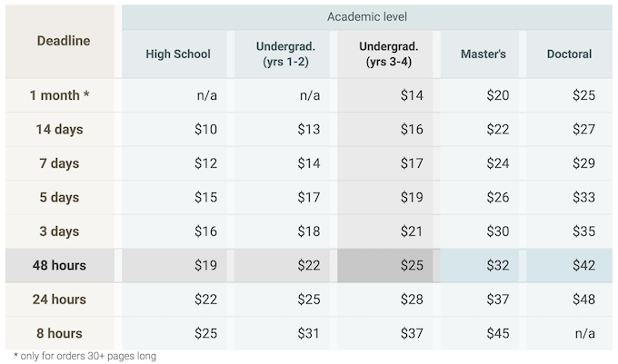Click the $28 Undergrad. (yrs 3-4) 24 hours price
The image size is (618, 364).
click(x=411, y=300)
